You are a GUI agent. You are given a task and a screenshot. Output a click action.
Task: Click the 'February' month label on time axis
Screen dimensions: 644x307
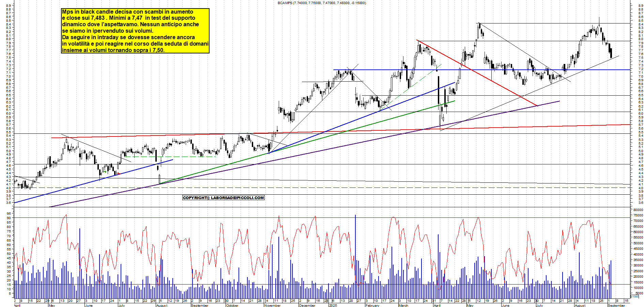point(372,305)
